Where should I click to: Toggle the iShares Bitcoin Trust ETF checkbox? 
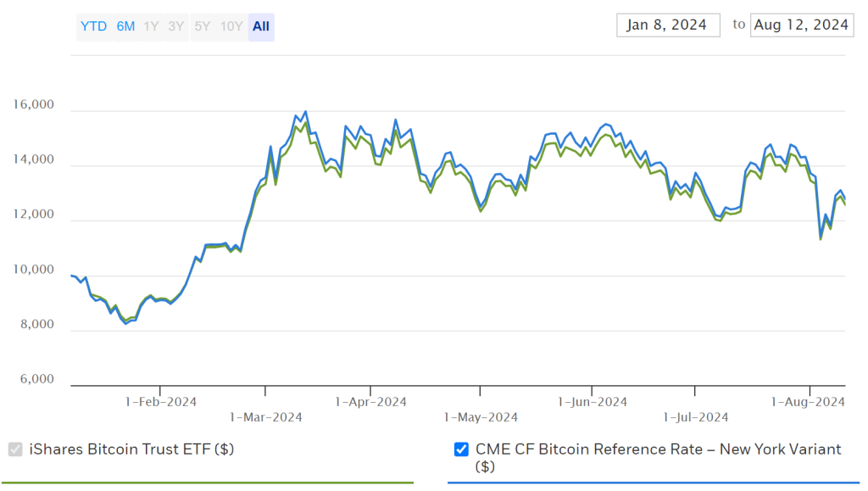(x=14, y=449)
